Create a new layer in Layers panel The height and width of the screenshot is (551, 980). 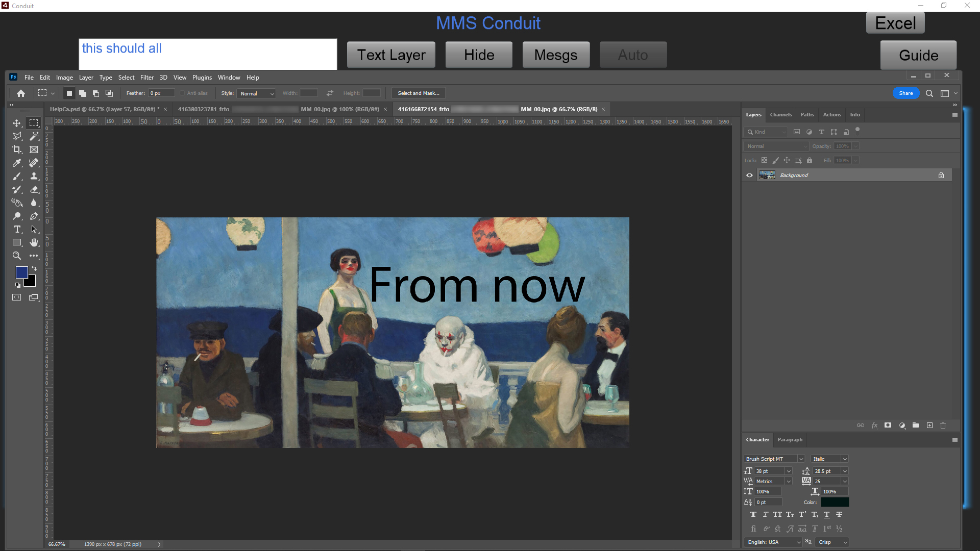[x=929, y=425]
